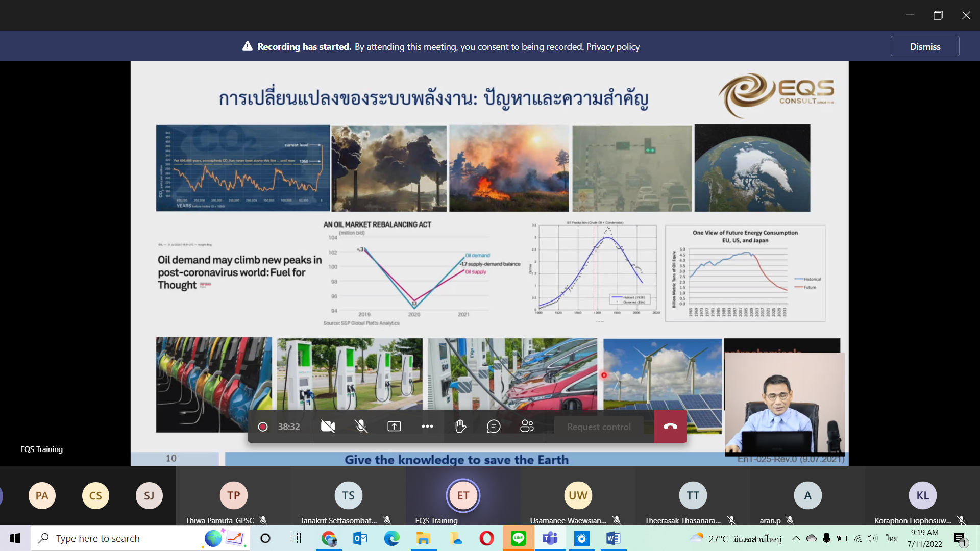Select Usamanee Waewsian participant tile
This screenshot has width=980, height=551.
578,496
